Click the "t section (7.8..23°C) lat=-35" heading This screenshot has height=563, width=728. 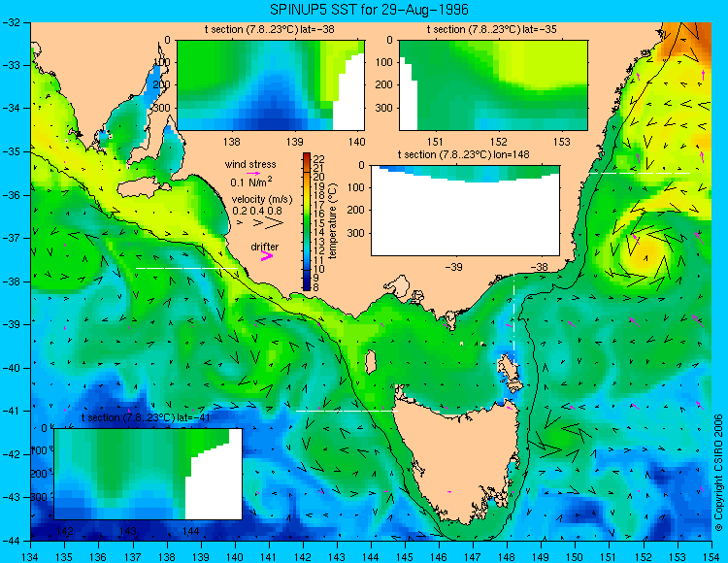(492, 30)
